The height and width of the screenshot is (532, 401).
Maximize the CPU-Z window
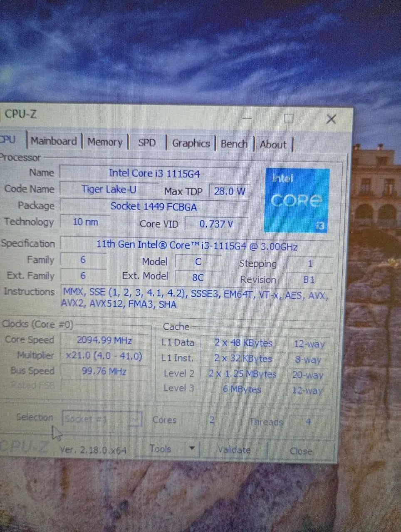tap(289, 118)
